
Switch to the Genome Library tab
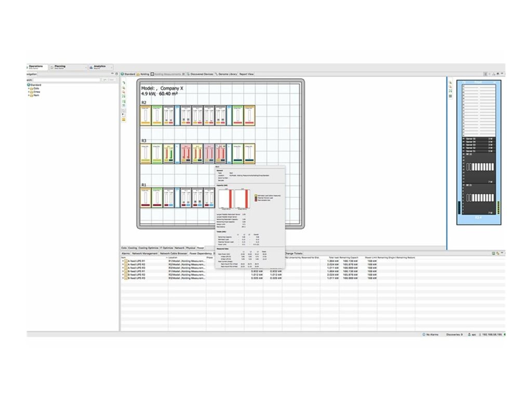click(x=227, y=74)
